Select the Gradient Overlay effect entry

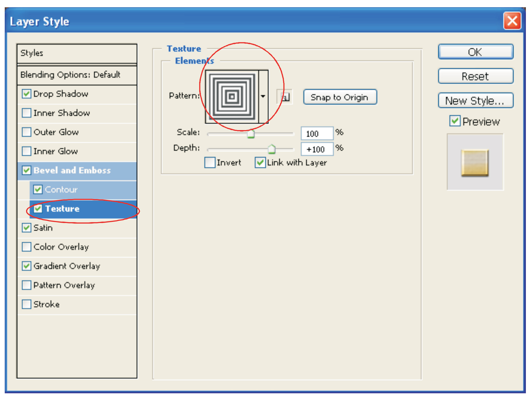click(x=67, y=266)
